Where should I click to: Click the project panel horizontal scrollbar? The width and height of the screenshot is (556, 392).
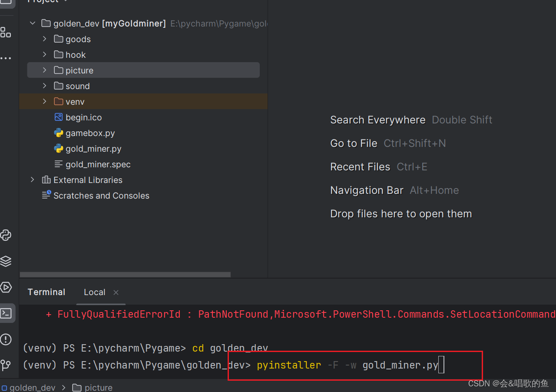click(125, 274)
